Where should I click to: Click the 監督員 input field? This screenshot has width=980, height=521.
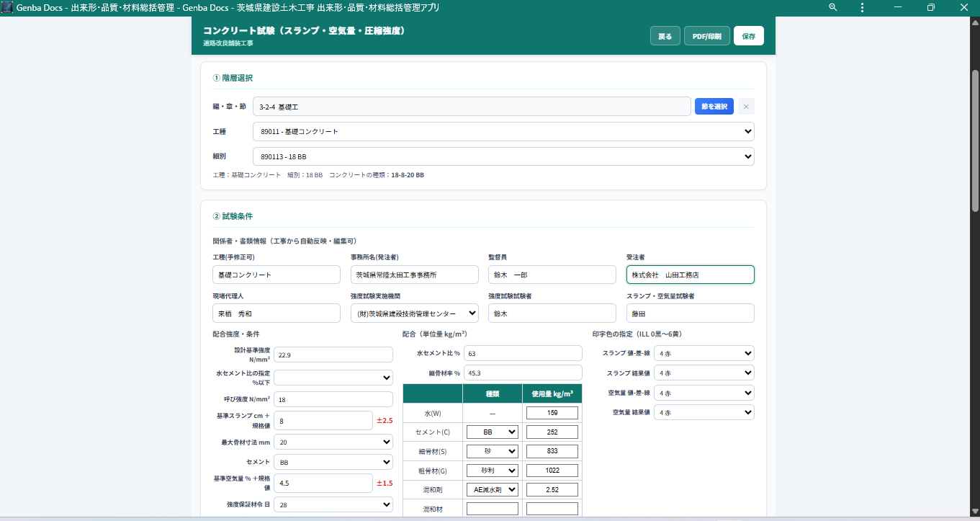click(x=552, y=275)
